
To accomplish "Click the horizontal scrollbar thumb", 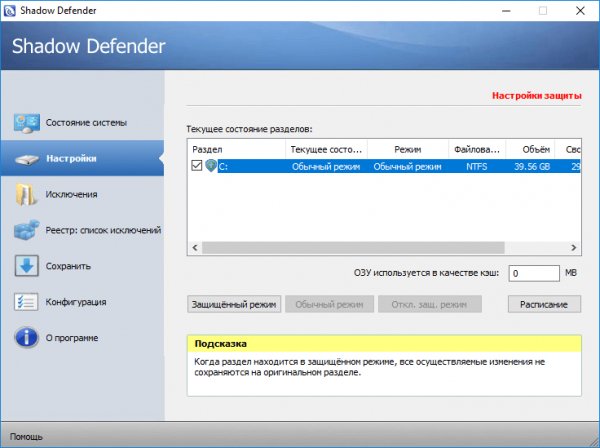I will [x=353, y=248].
